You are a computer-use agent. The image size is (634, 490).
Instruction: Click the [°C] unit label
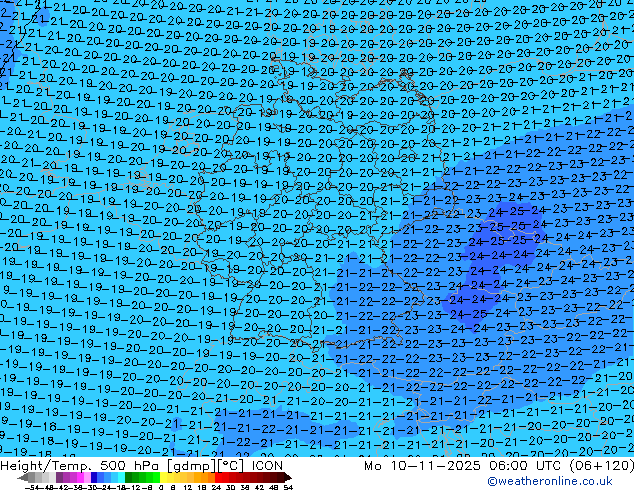pos(231,465)
